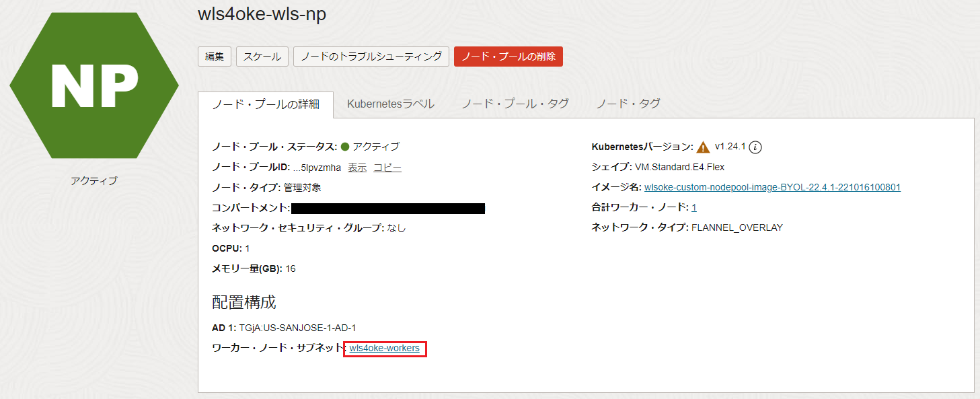The height and width of the screenshot is (399, 980).
Task: Click the ノード・タイプ value 管理対象
Action: tap(303, 188)
